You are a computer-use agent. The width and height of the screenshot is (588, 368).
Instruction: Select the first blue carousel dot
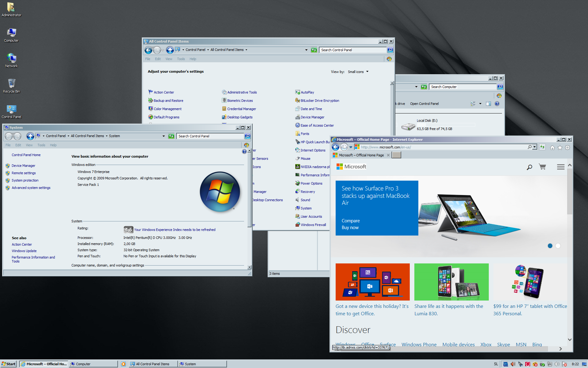550,246
